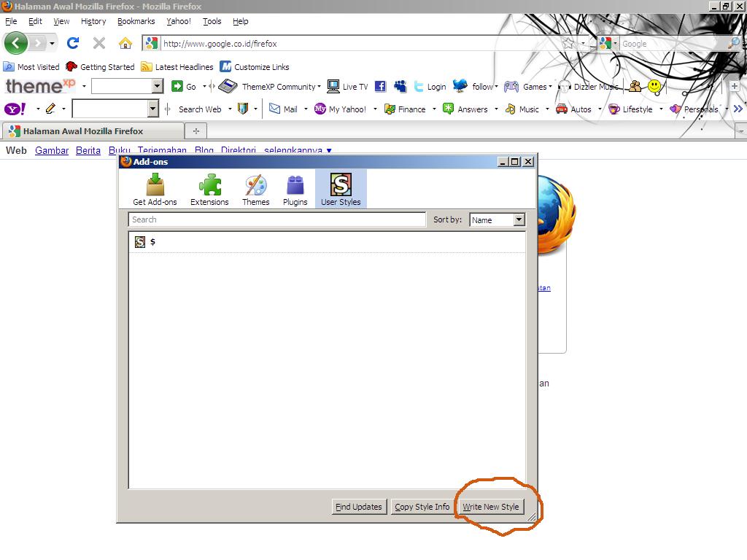The height and width of the screenshot is (560, 747).
Task: Open Yahoo Answers toolbar button
Action: click(x=465, y=109)
